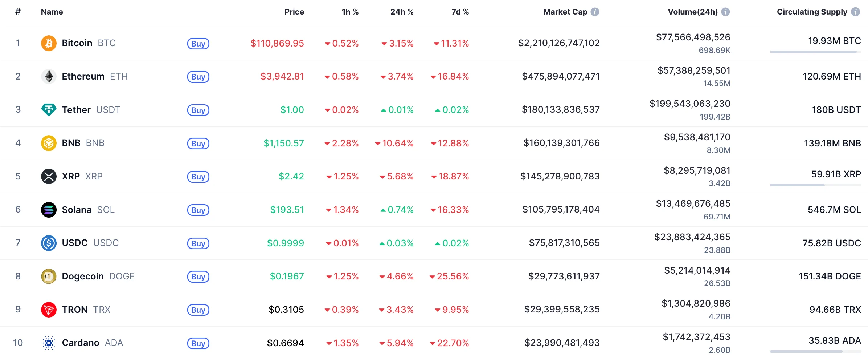The width and height of the screenshot is (868, 359).
Task: Click the Bitcoin coin logo icon
Action: point(49,43)
